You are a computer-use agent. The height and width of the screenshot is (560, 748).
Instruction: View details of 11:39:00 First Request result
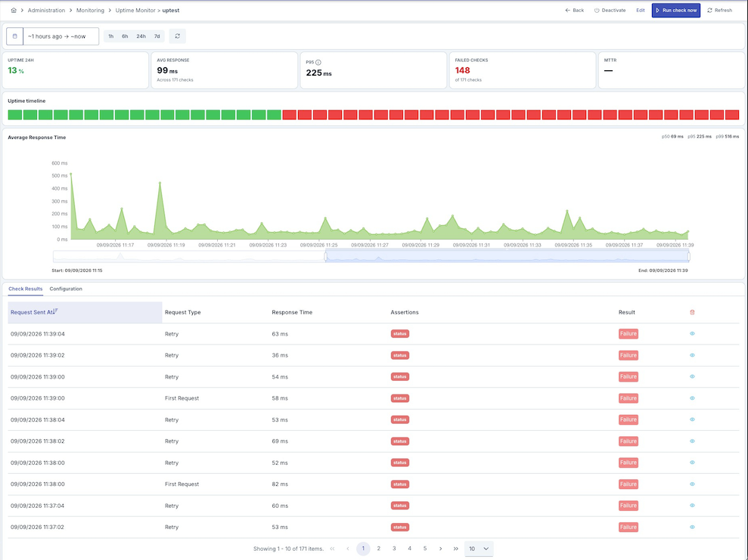click(692, 398)
